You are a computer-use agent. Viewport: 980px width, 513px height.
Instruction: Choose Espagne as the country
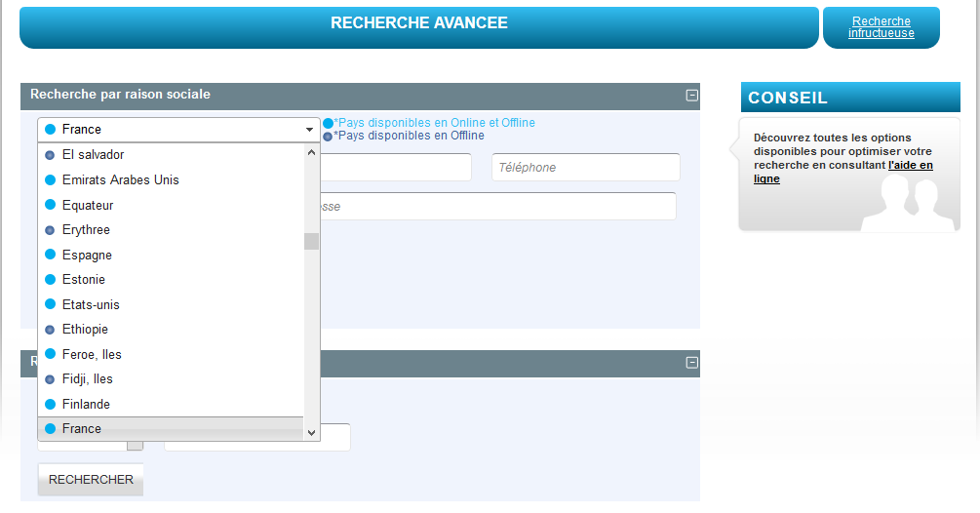point(87,256)
